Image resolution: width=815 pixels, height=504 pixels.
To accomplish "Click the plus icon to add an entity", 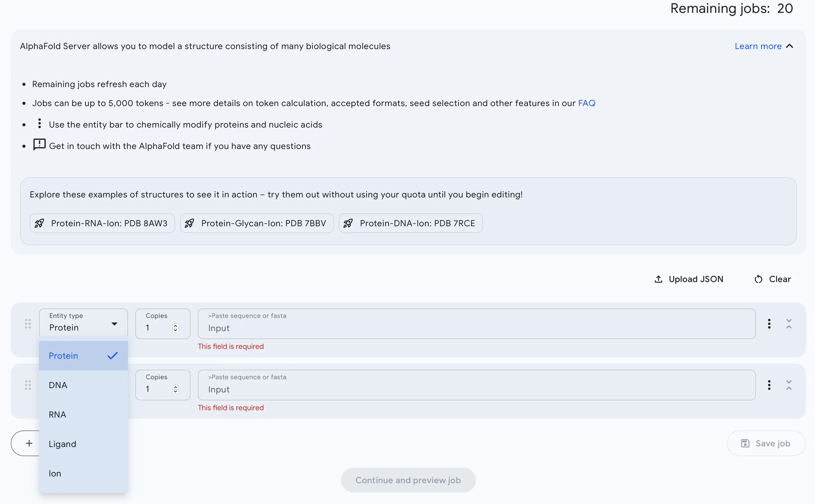I will (x=29, y=443).
